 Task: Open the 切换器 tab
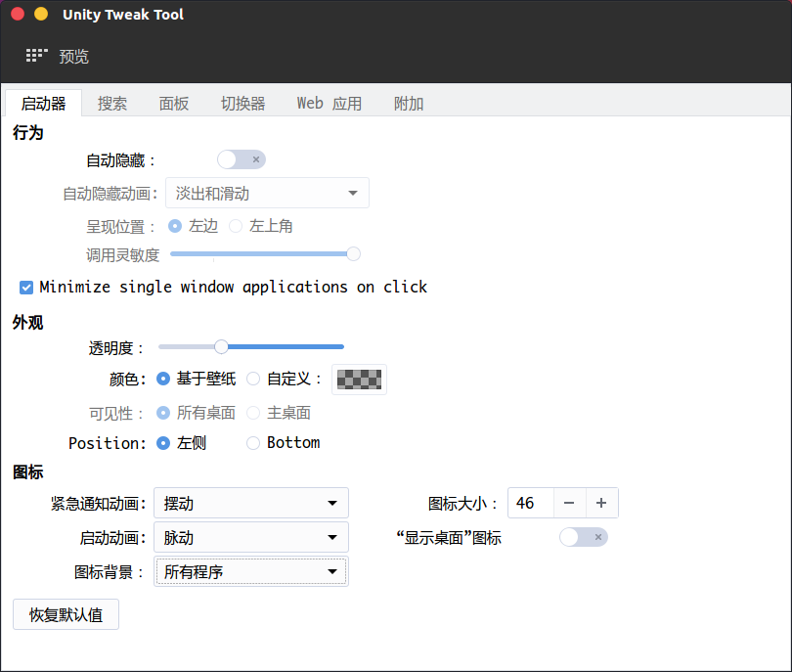[242, 104]
